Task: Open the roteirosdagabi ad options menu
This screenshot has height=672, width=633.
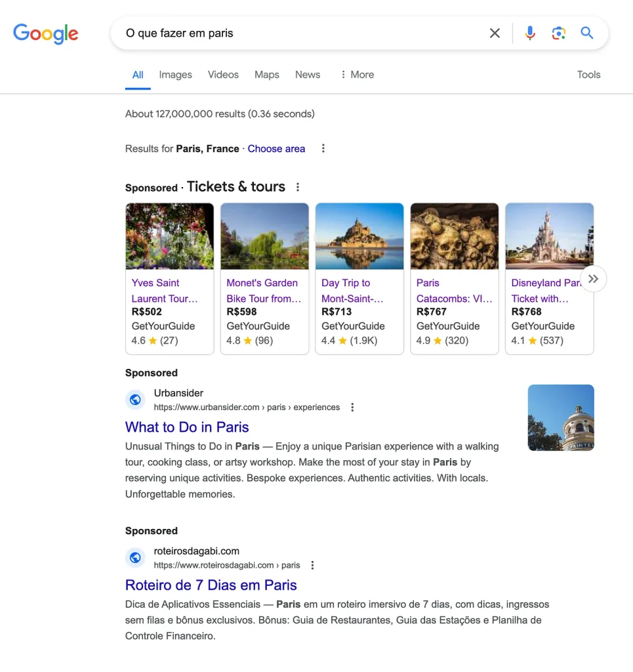Action: [313, 565]
